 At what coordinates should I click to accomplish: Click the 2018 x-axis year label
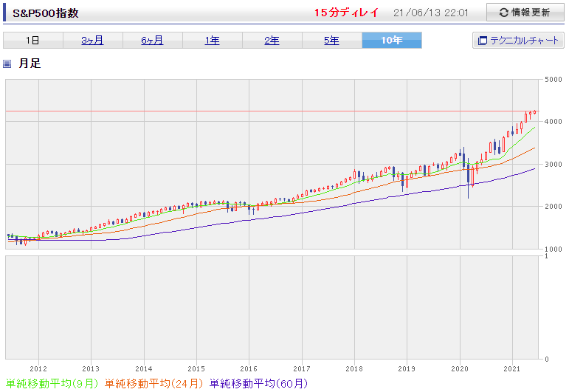click(354, 369)
